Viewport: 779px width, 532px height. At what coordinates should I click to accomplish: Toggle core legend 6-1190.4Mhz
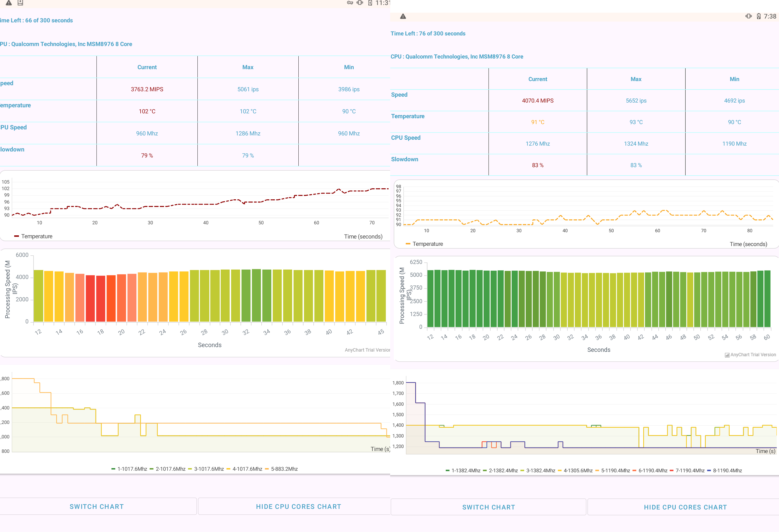650,471
